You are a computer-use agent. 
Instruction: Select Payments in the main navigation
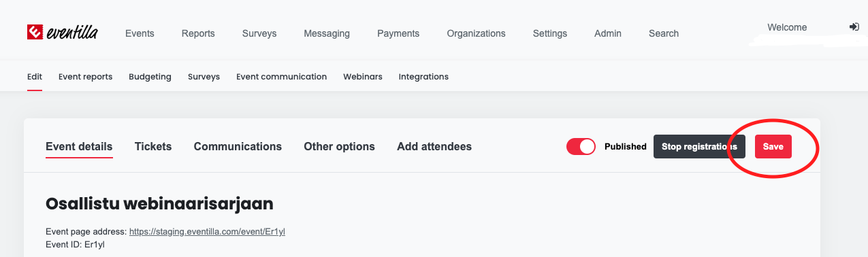pos(398,33)
